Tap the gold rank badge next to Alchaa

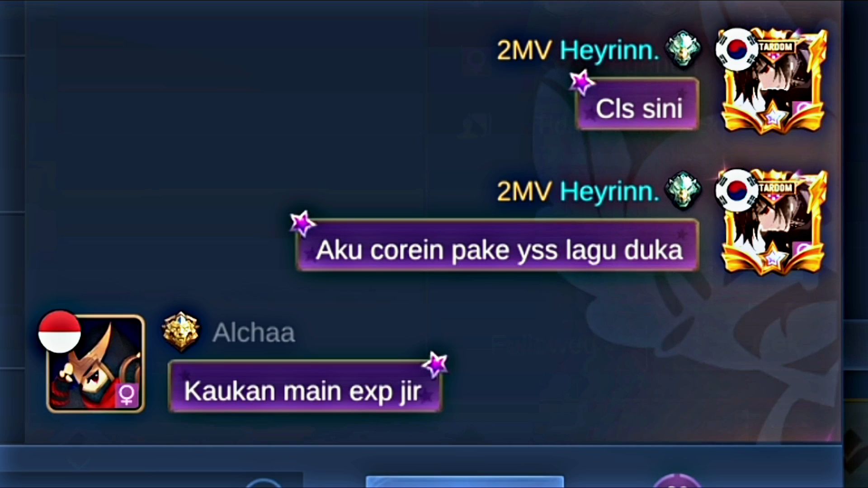click(x=181, y=332)
